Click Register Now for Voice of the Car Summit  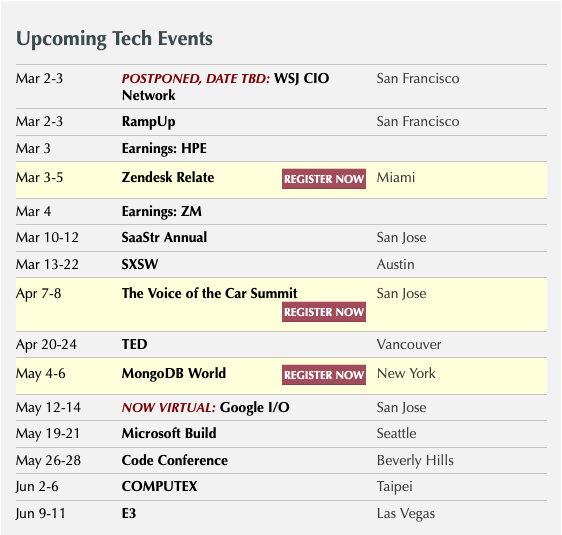coord(324,312)
